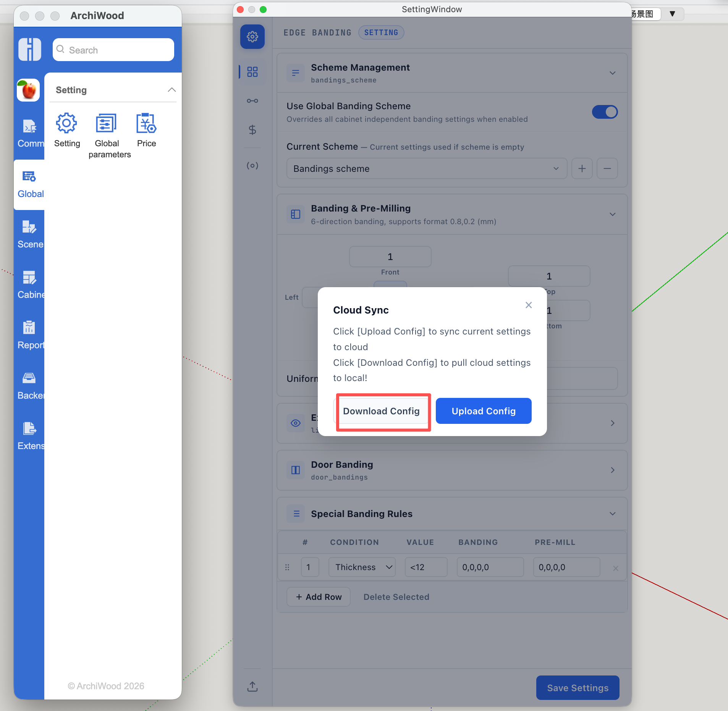This screenshot has height=711, width=728.
Task: Toggle the eye visibility icon section
Action: [x=296, y=423]
